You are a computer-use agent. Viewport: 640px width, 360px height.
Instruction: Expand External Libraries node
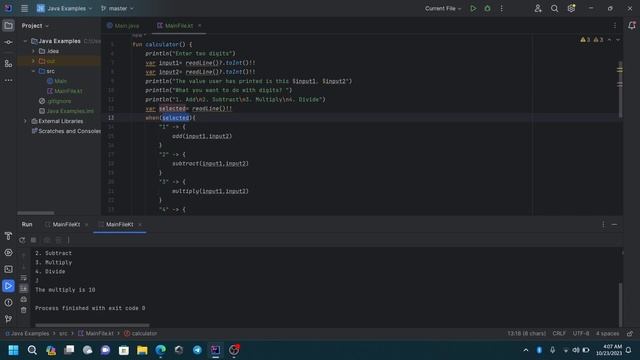pyautogui.click(x=25, y=121)
